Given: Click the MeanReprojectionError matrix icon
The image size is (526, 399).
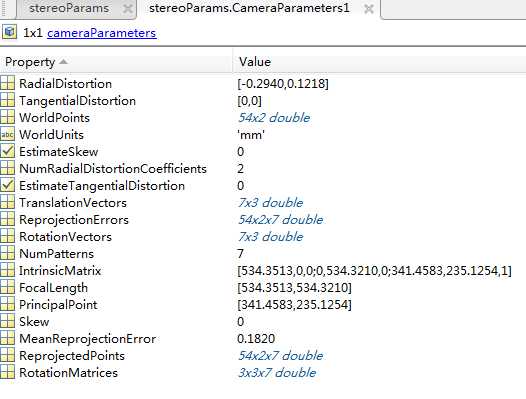Looking at the screenshot, I should point(7,338).
